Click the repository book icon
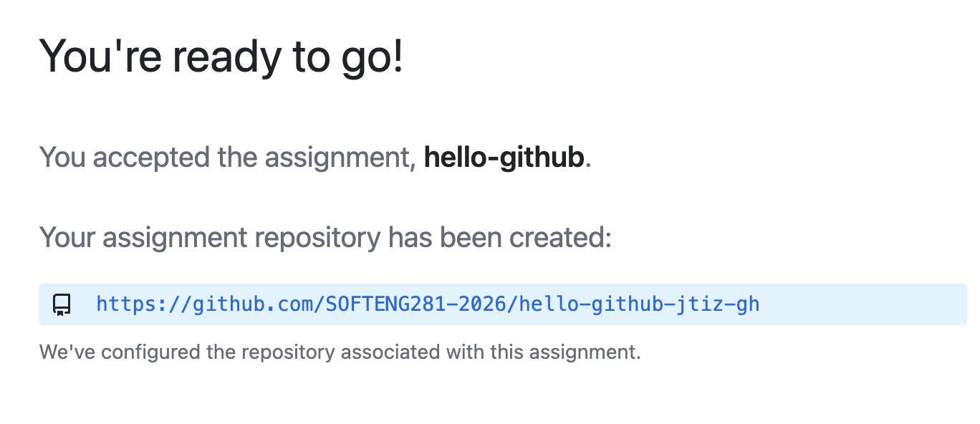Viewport: 980px width, 424px height. click(x=62, y=304)
